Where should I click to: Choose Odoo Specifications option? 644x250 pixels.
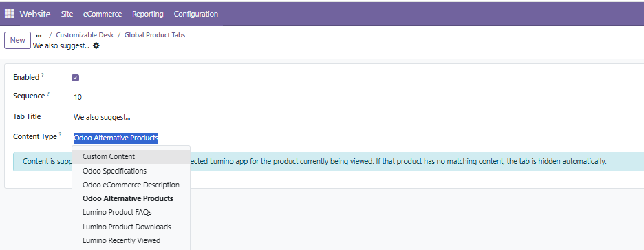[x=131, y=171]
